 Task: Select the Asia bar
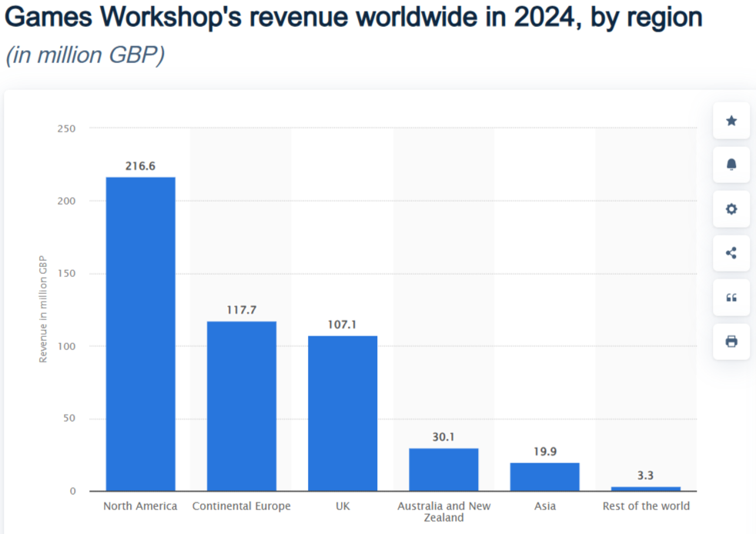544,477
